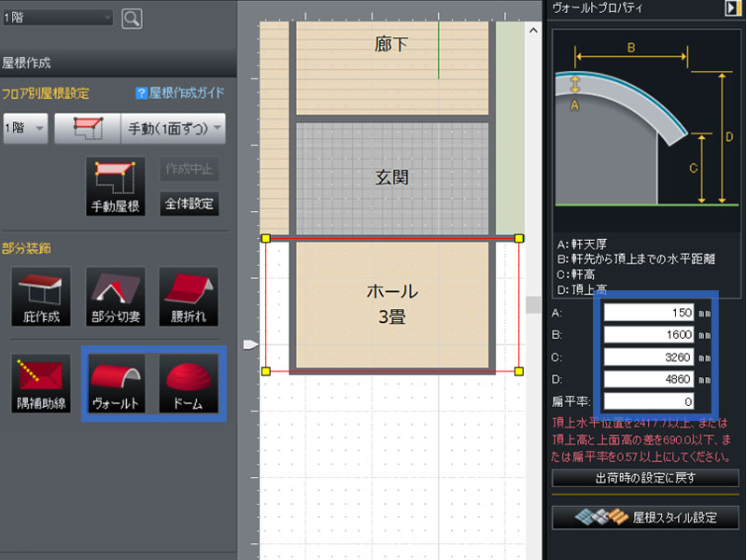Screen dimensions: 747x560
Task: Click 出荷時の設定に戻す reset button
Action: pos(646,478)
